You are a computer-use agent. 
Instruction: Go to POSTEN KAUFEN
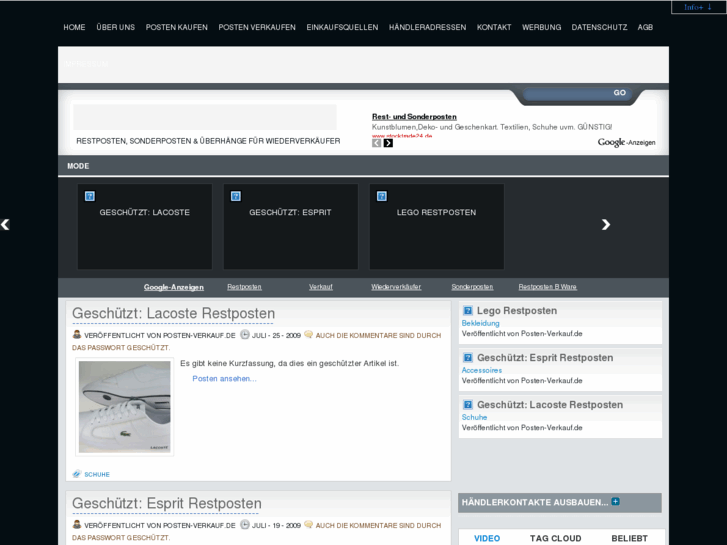tap(177, 27)
